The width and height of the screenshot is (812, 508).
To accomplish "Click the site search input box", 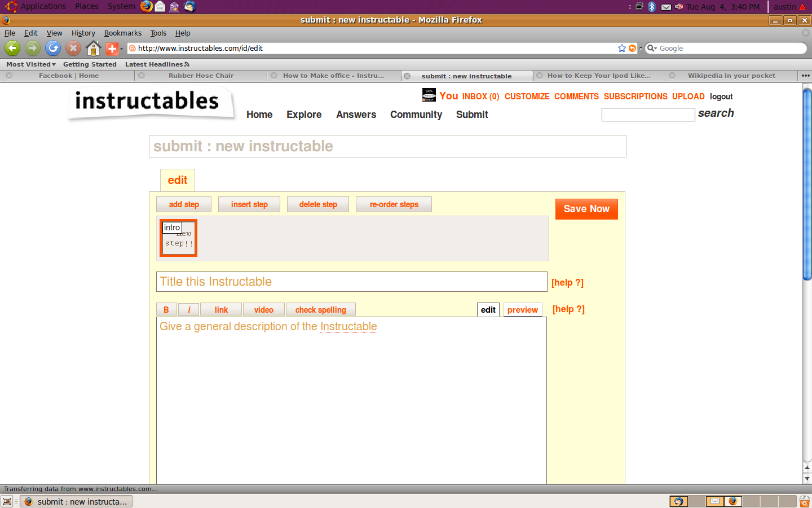I will click(x=648, y=115).
